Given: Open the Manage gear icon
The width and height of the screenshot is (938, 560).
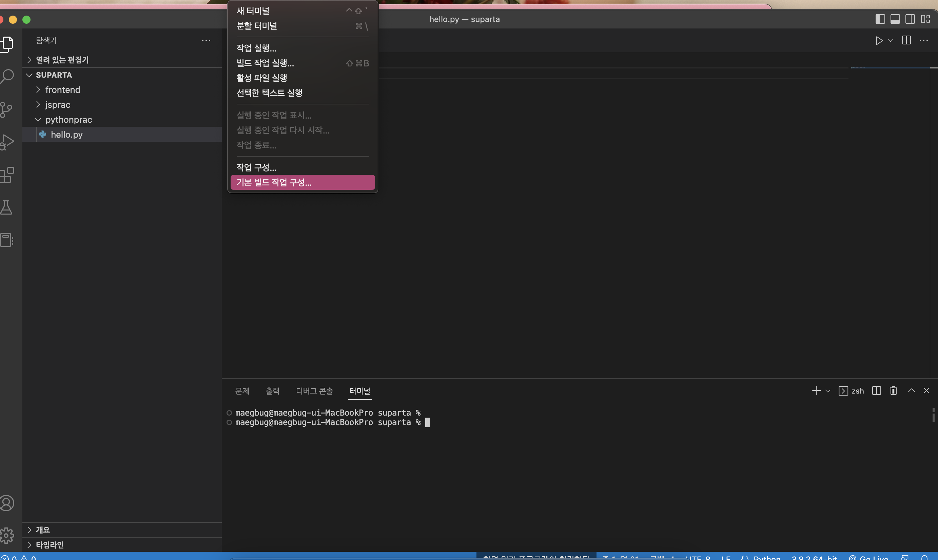Looking at the screenshot, I should coord(6,535).
